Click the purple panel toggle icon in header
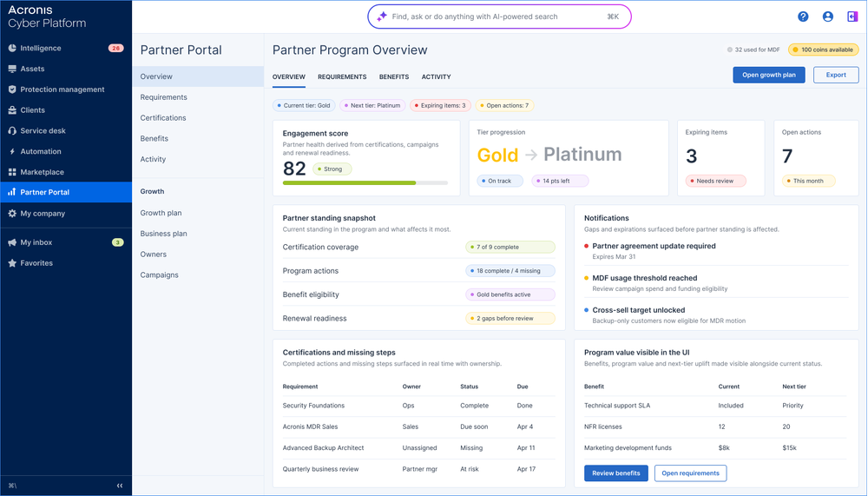Viewport: 868px width, 496px height. 852,17
